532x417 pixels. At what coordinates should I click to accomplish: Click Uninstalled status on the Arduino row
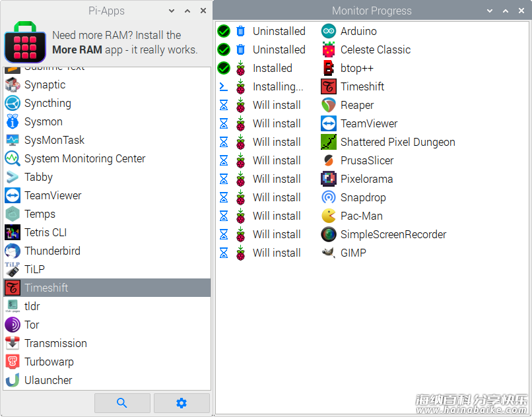pyautogui.click(x=279, y=31)
